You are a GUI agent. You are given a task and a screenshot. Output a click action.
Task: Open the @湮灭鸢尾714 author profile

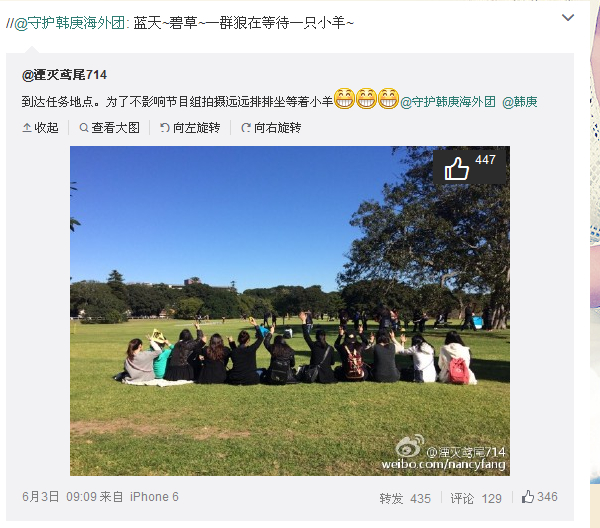click(x=64, y=75)
